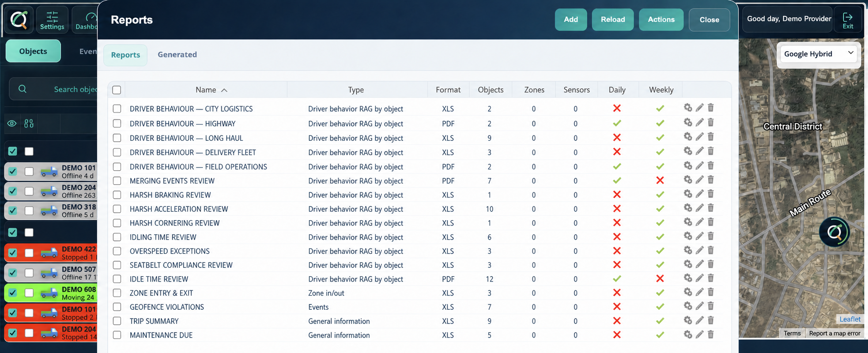
Task: Delete the MERGING EVENTS REVIEW report
Action: [x=711, y=180]
